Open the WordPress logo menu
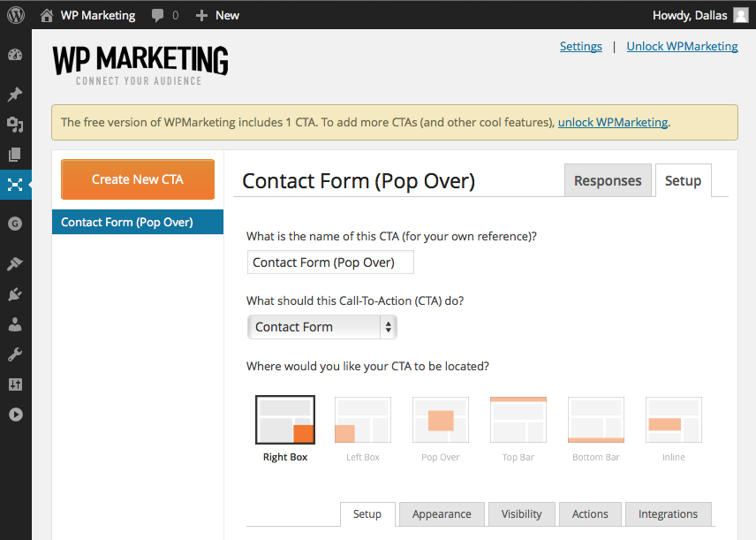 pyautogui.click(x=15, y=15)
